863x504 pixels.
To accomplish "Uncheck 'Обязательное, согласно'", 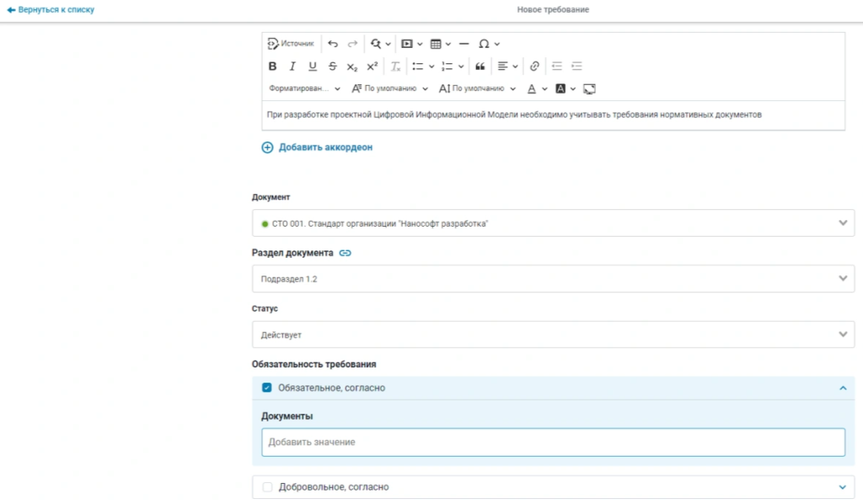I will click(267, 388).
